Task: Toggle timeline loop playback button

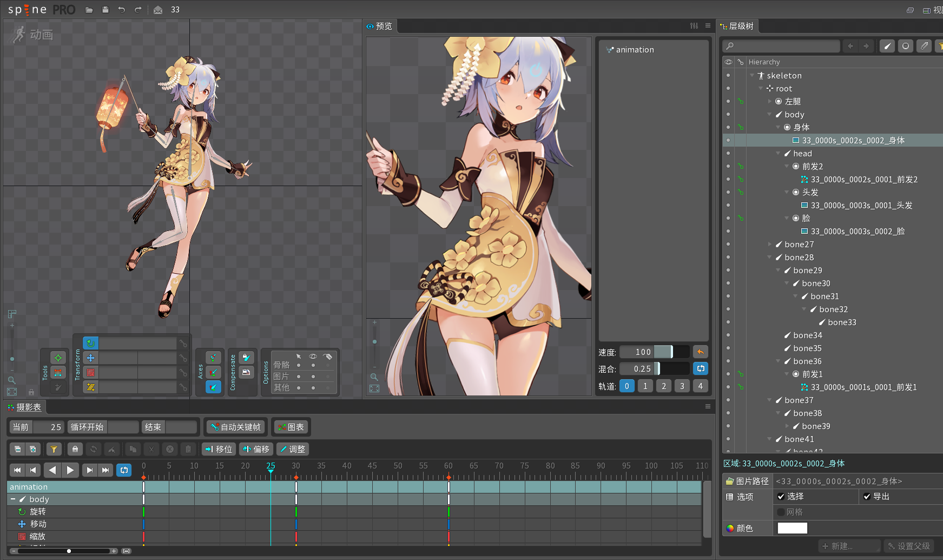Action: pyautogui.click(x=124, y=470)
